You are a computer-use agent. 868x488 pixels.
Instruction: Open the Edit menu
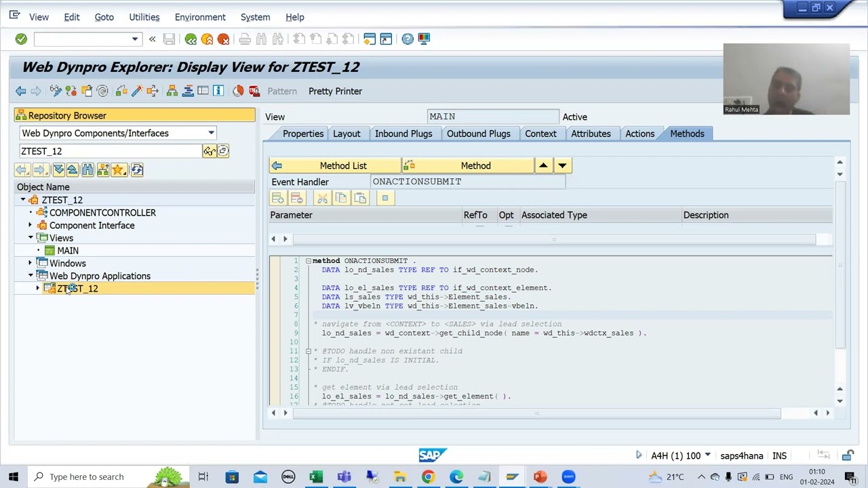(72, 17)
